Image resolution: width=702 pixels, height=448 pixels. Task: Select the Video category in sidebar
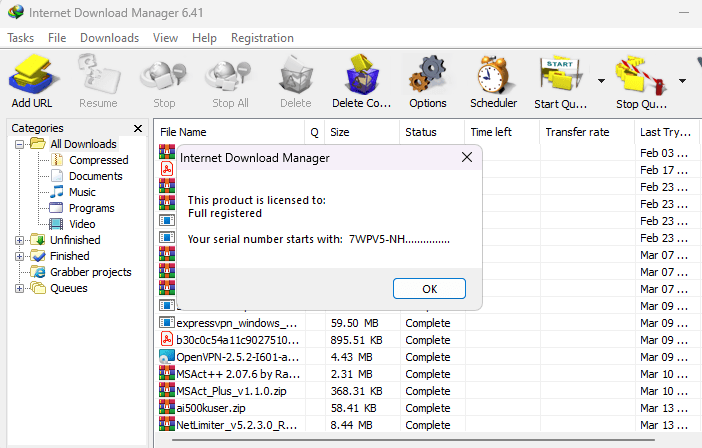[x=82, y=224]
